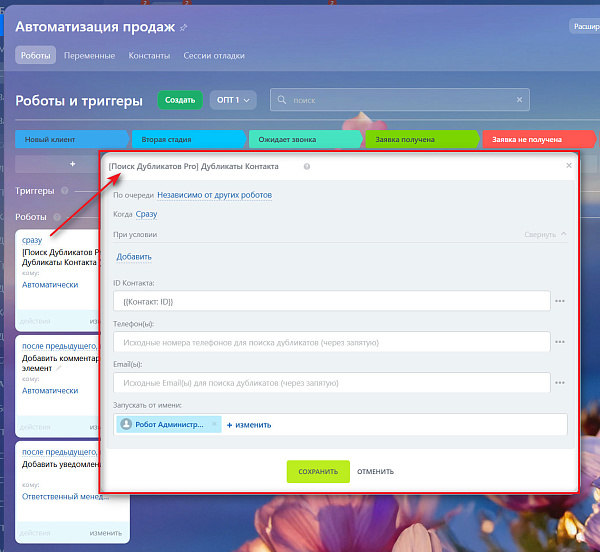Open Ответственный менед... recipient link
The height and width of the screenshot is (552, 600).
tap(65, 497)
